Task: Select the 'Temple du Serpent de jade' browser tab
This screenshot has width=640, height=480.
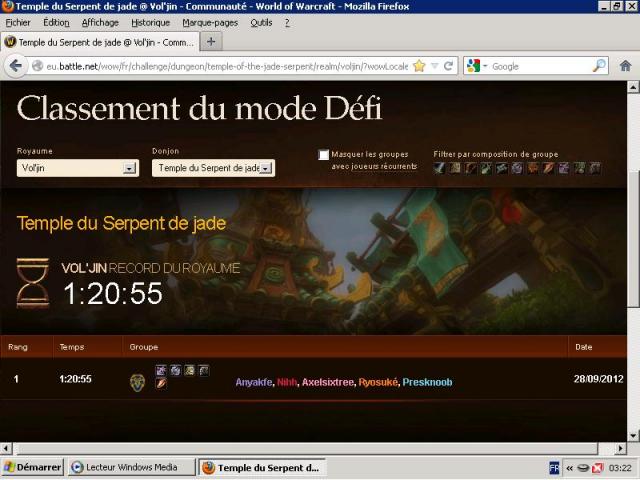Action: [x=100, y=42]
